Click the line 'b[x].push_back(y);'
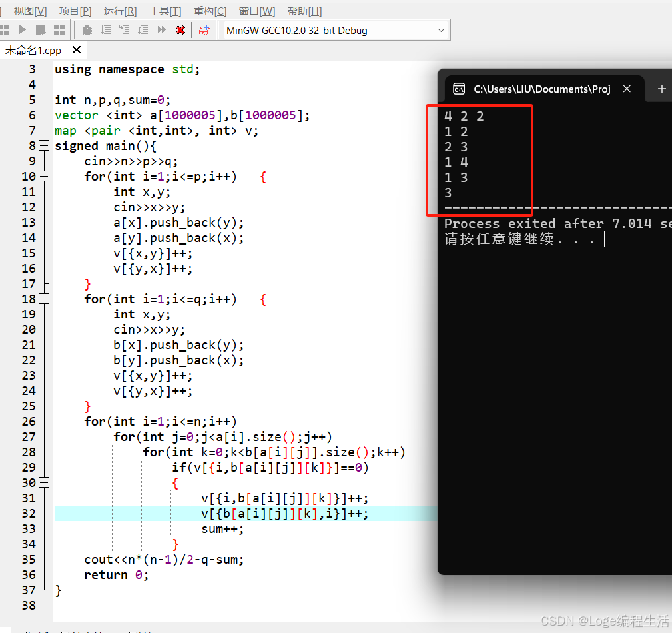This screenshot has width=672, height=633. coord(178,345)
